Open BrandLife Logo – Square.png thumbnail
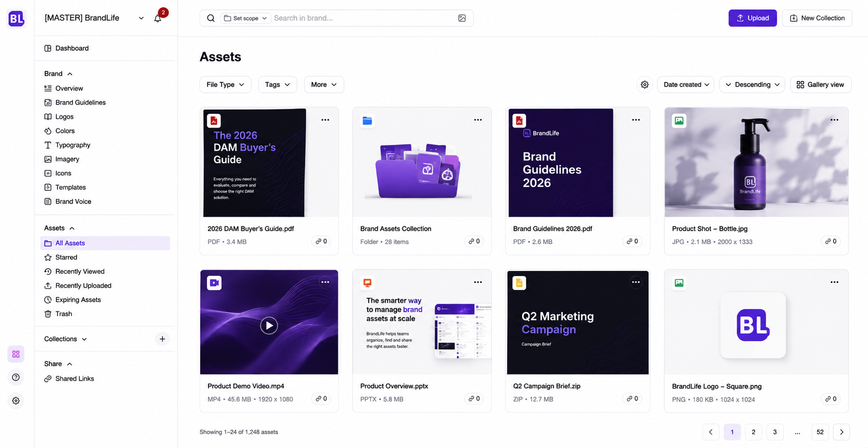The image size is (868, 448). point(756,322)
